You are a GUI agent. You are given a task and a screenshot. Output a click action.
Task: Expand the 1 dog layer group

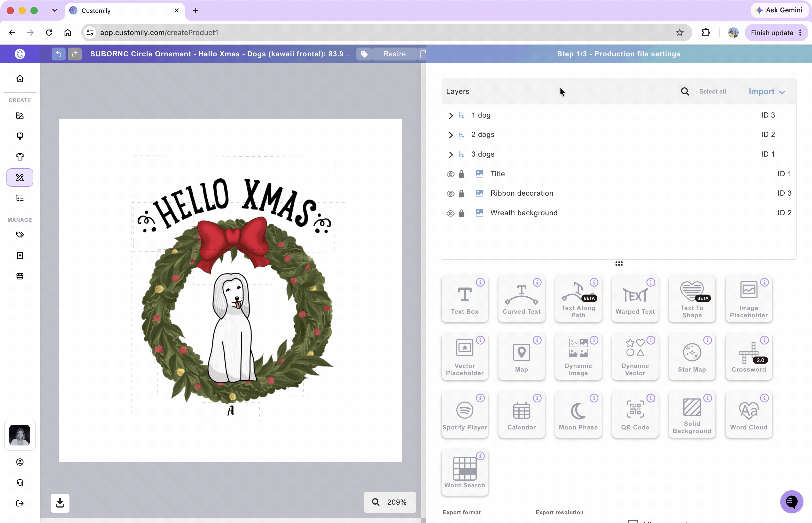pos(451,116)
